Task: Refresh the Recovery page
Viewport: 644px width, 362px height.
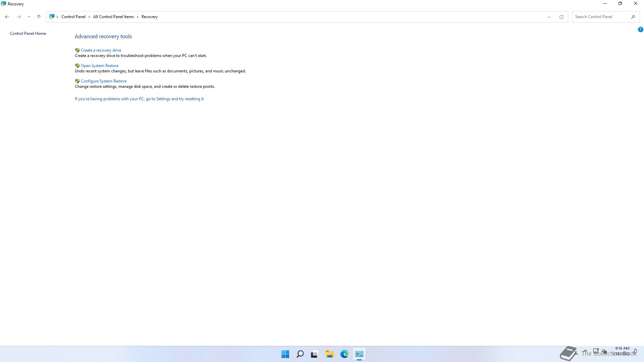Action: coord(561,17)
